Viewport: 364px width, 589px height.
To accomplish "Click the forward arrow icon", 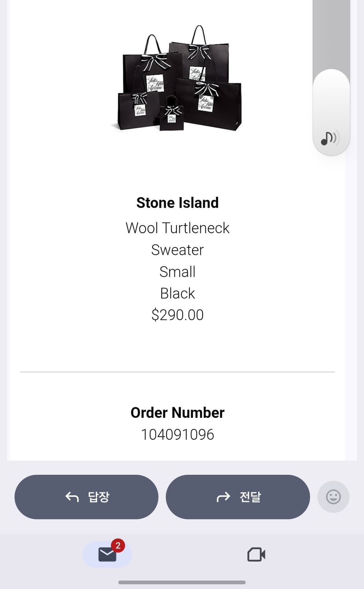I will point(223,497).
